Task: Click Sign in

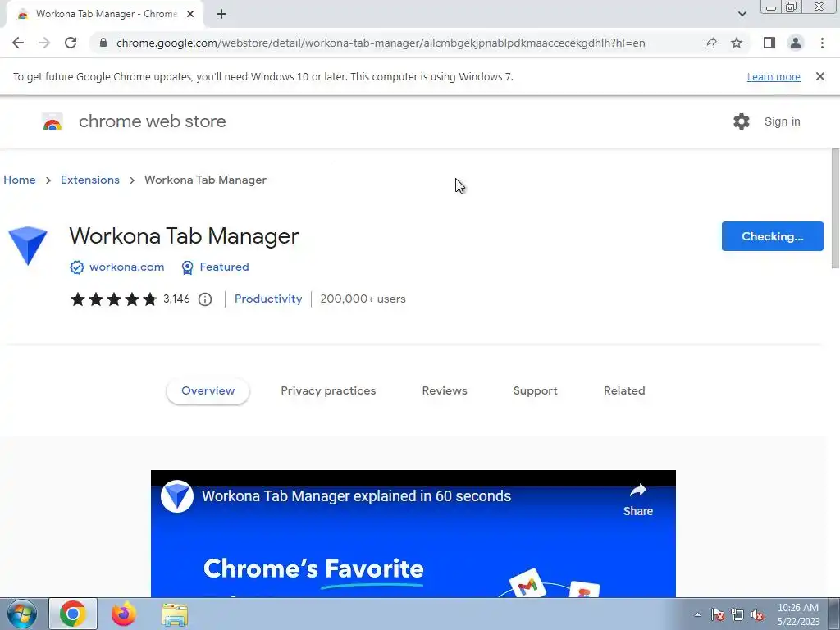Action: (x=782, y=121)
